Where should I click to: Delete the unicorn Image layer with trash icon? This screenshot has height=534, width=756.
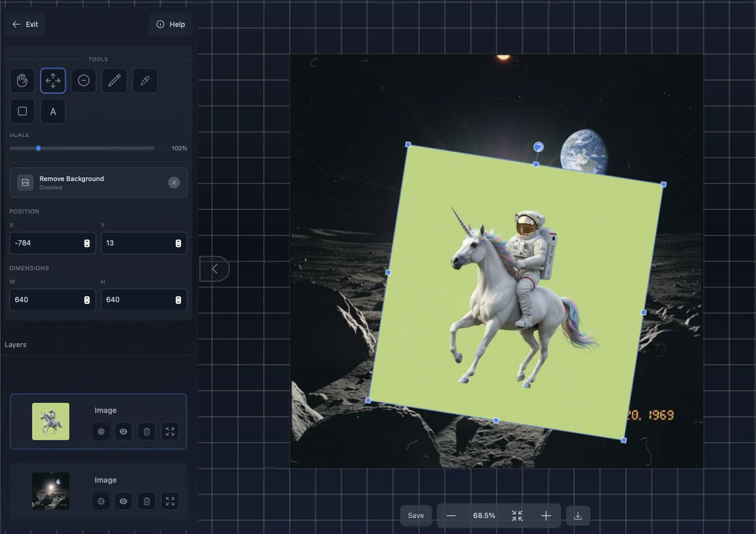pyautogui.click(x=146, y=431)
